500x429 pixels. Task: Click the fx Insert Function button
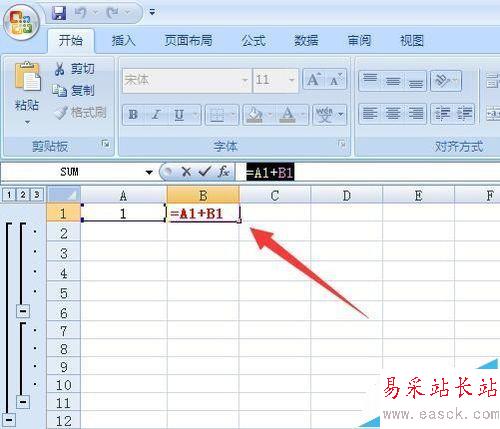[x=224, y=172]
